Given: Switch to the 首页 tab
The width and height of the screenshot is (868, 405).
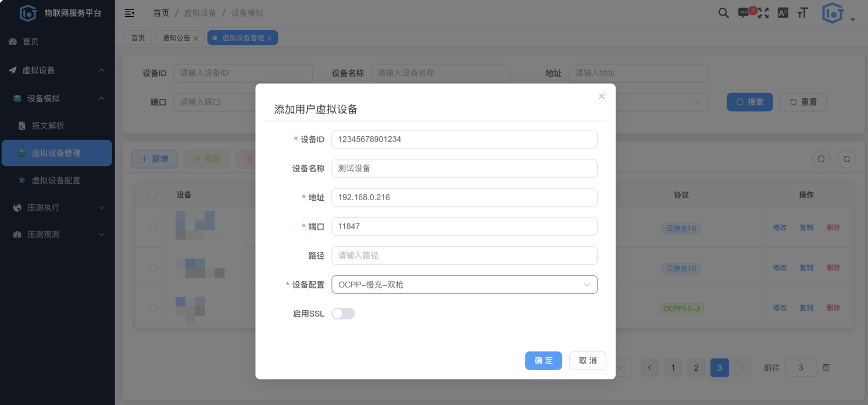Looking at the screenshot, I should click(138, 38).
